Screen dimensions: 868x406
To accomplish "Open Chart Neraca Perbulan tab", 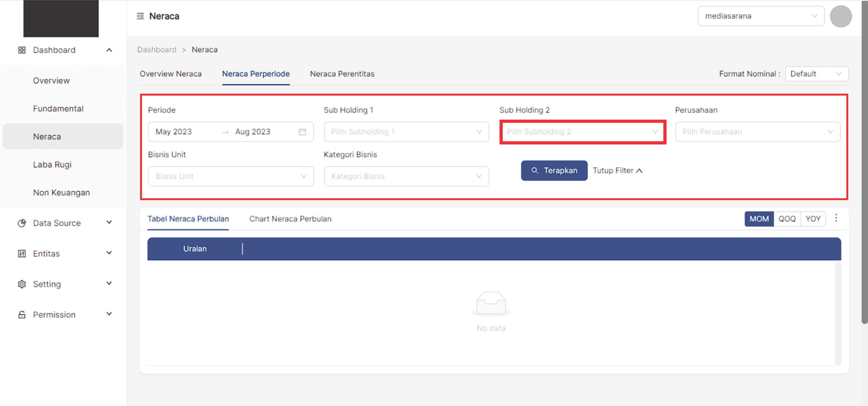I will tap(290, 219).
